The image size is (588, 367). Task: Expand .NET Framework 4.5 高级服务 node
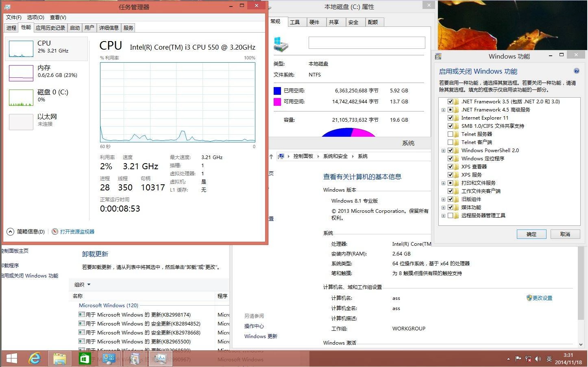pyautogui.click(x=443, y=110)
